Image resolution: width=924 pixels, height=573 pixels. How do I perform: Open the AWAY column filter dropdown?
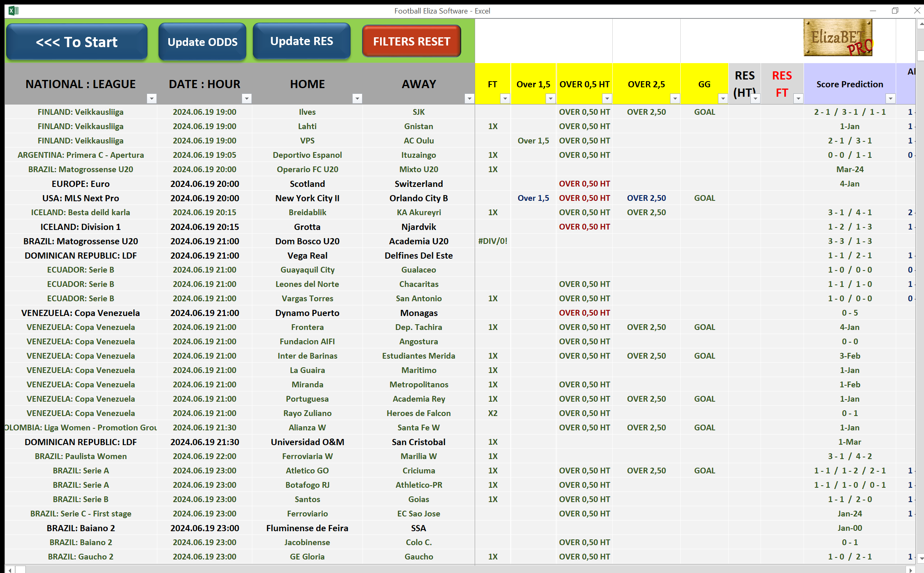coord(469,98)
